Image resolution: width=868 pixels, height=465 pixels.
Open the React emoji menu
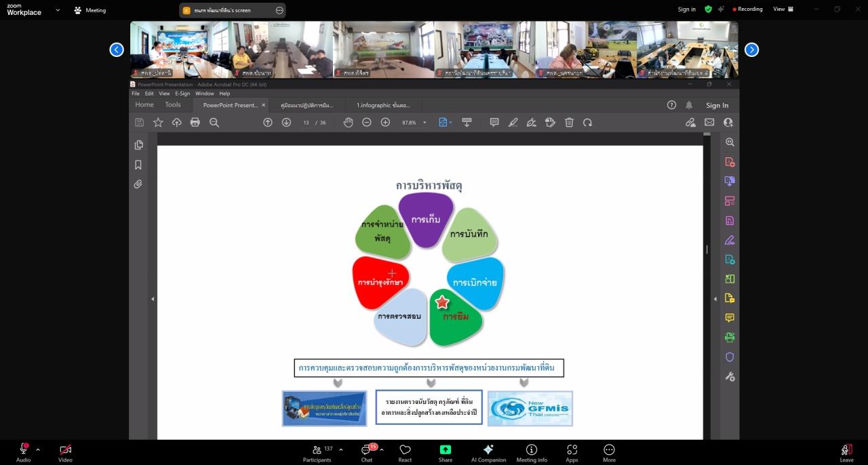pyautogui.click(x=405, y=452)
